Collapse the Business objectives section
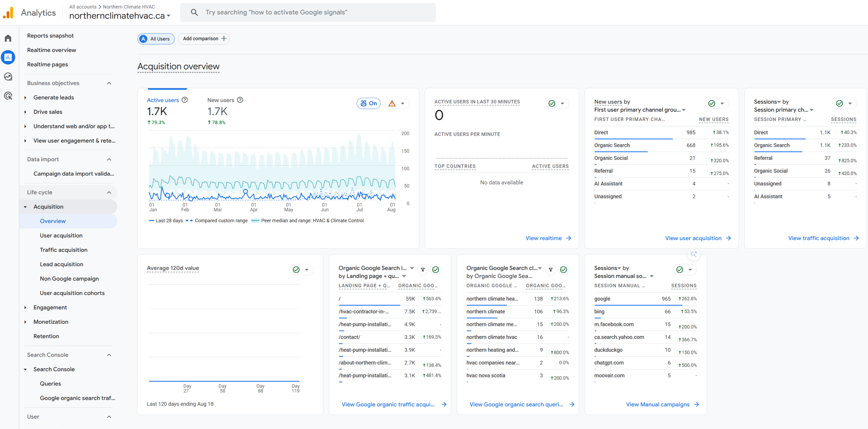868x429 pixels. (x=109, y=83)
